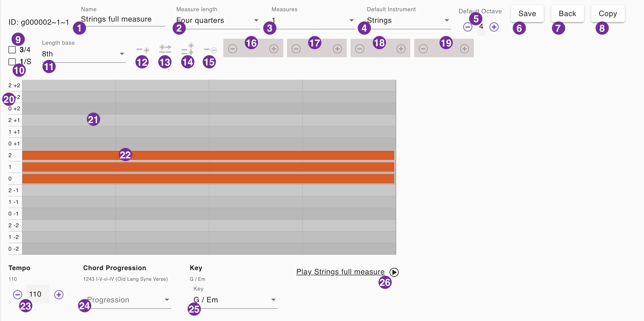This screenshot has height=321, width=644.
Task: Click the play icon beside Play Strings full measure
Action: [x=394, y=272]
